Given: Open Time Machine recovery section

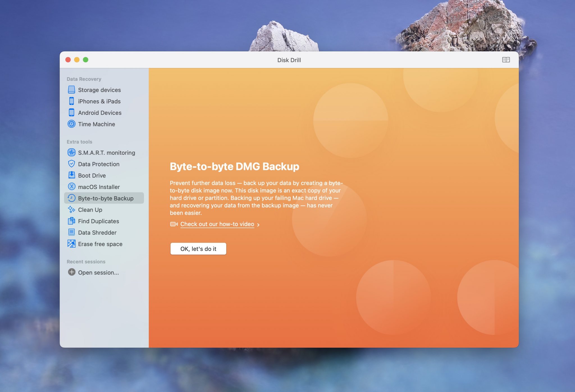Looking at the screenshot, I should [x=97, y=124].
